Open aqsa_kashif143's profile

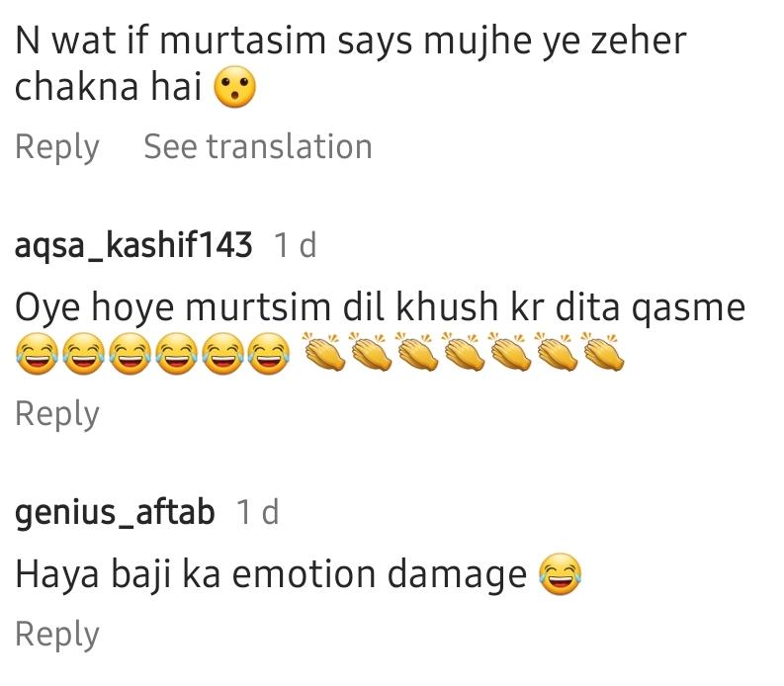click(x=133, y=245)
